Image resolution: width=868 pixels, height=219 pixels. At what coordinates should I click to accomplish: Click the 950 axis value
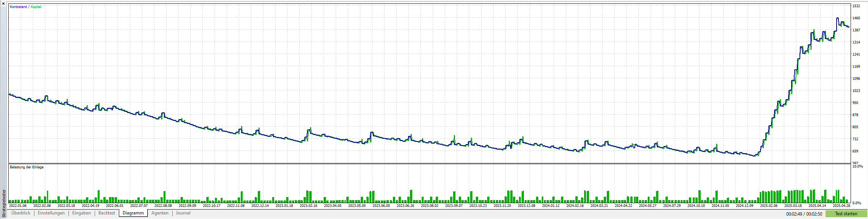coord(855,103)
